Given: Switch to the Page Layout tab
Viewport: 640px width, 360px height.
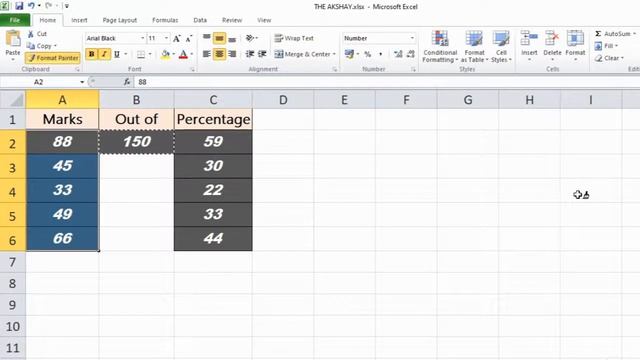Looking at the screenshot, I should [120, 20].
